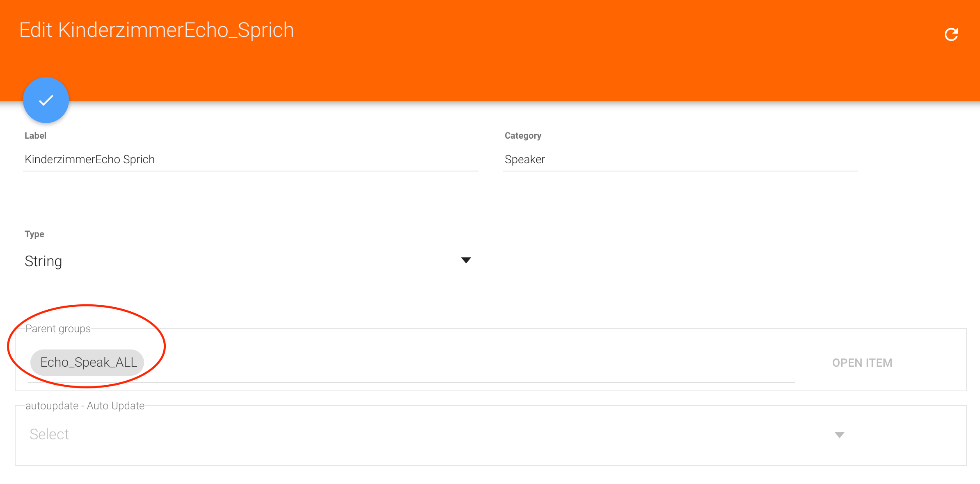Click the Parent groups legend text
Screen dimensions: 980x484
58,329
